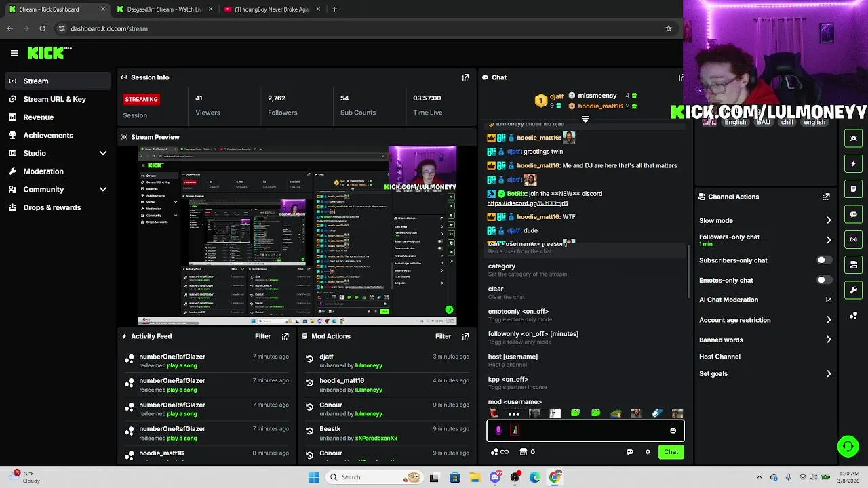Open the hamburger menu next to Kick logo
Screen dimensions: 868x488
coord(14,53)
